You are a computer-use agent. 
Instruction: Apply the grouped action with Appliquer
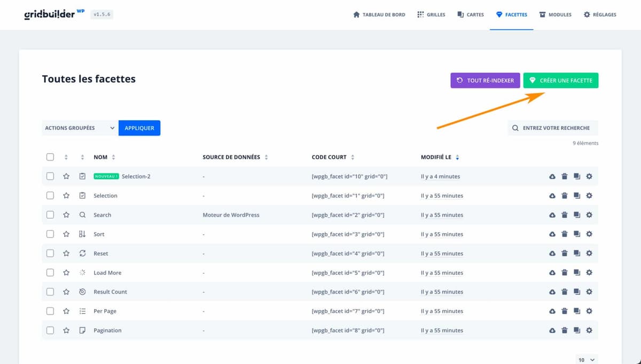139,128
